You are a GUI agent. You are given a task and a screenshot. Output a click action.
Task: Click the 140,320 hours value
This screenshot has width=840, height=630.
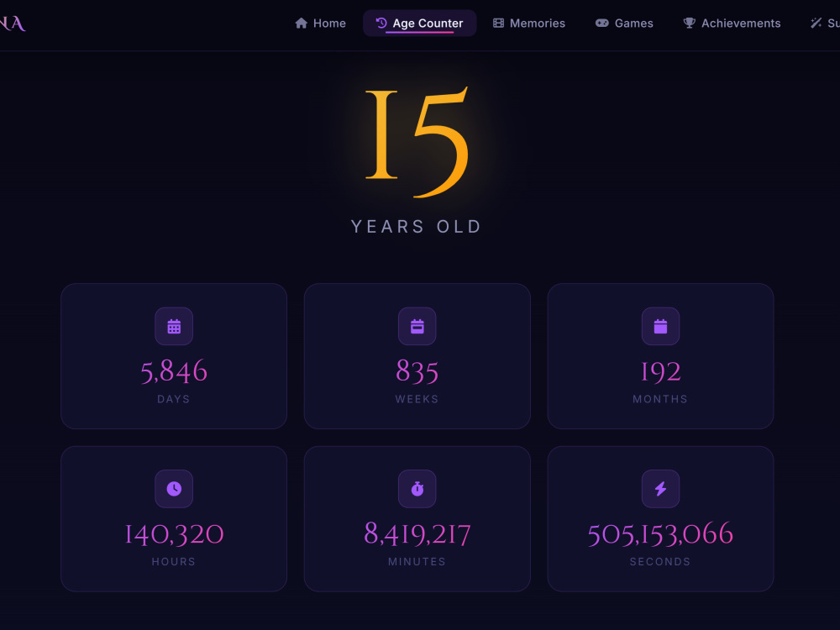(174, 534)
